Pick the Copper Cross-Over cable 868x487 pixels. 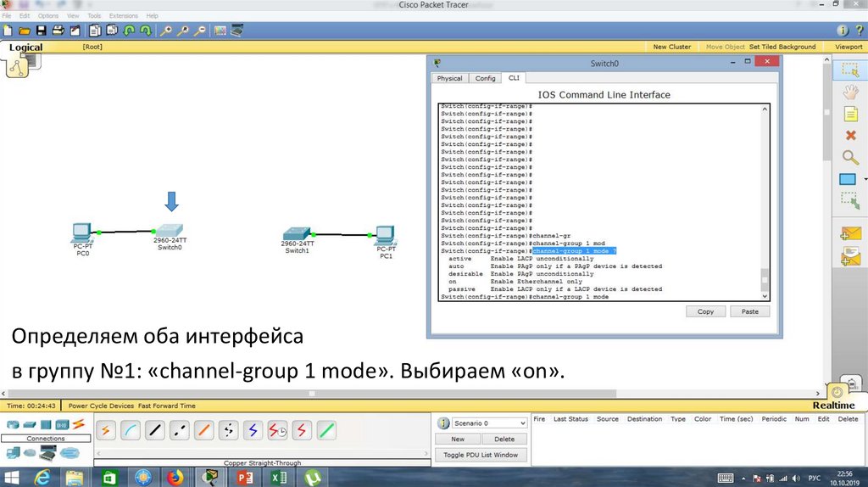[180, 430]
